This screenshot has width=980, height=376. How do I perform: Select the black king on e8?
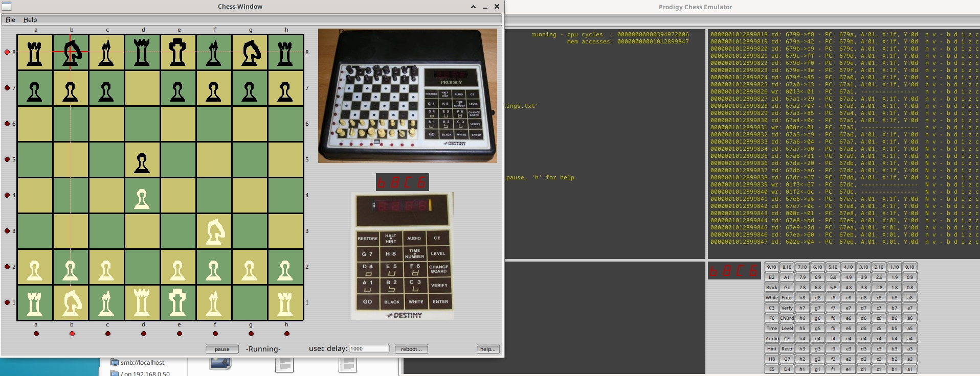178,53
